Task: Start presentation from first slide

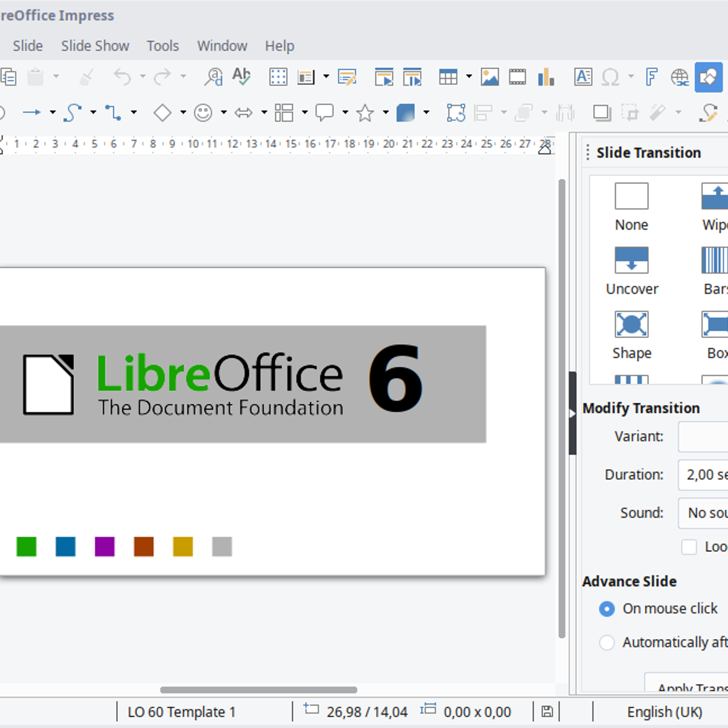Action: pyautogui.click(x=384, y=77)
